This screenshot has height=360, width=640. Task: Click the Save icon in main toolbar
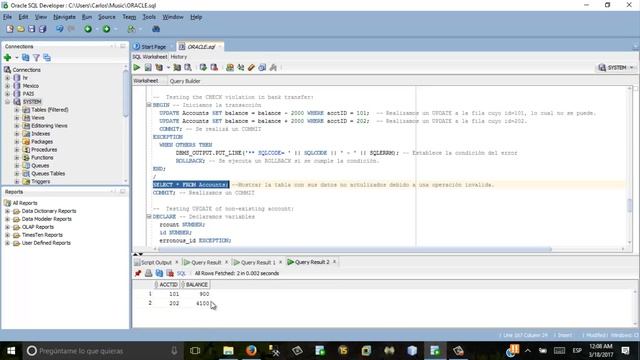pos(31,29)
